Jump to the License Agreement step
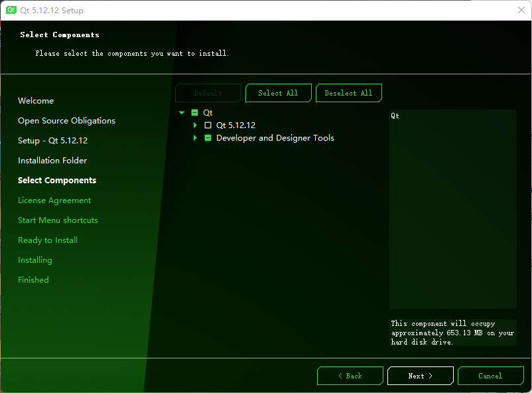The height and width of the screenshot is (393, 532). pyautogui.click(x=54, y=200)
